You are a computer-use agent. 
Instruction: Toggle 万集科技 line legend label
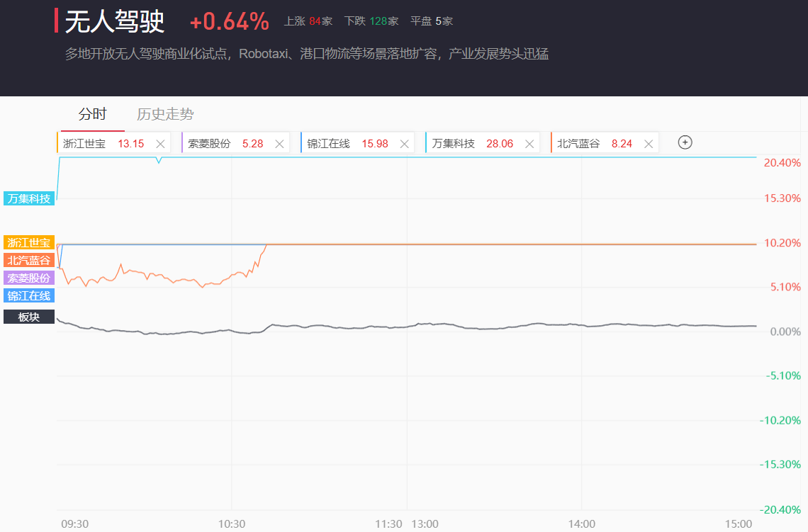(29, 198)
